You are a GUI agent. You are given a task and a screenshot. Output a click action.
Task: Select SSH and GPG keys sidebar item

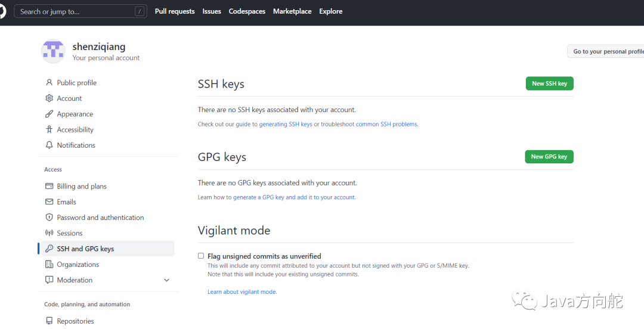(x=108, y=249)
